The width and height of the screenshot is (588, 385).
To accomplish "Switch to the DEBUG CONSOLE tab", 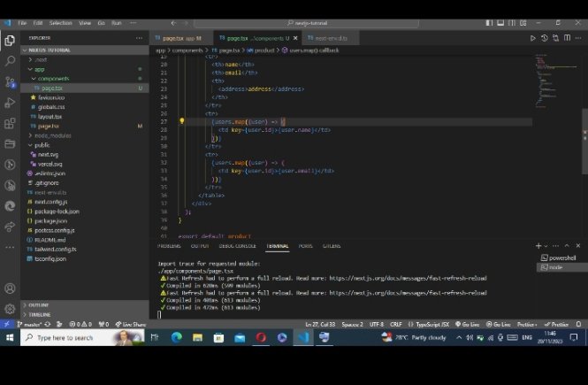I will click(x=237, y=246).
